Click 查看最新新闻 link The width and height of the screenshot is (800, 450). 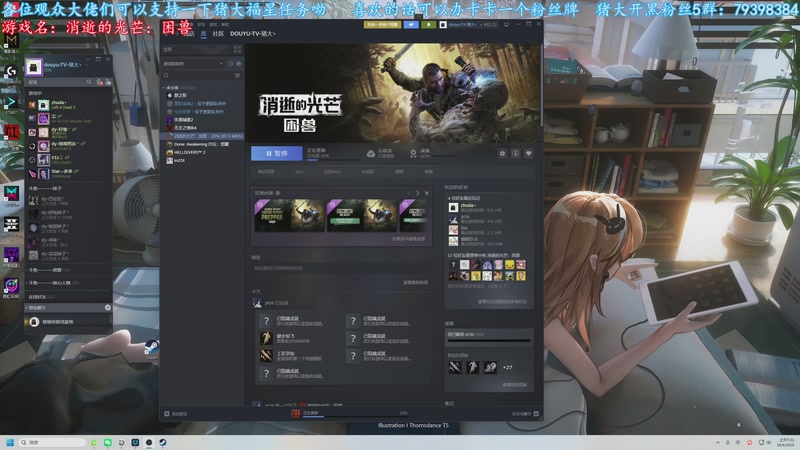(415, 282)
